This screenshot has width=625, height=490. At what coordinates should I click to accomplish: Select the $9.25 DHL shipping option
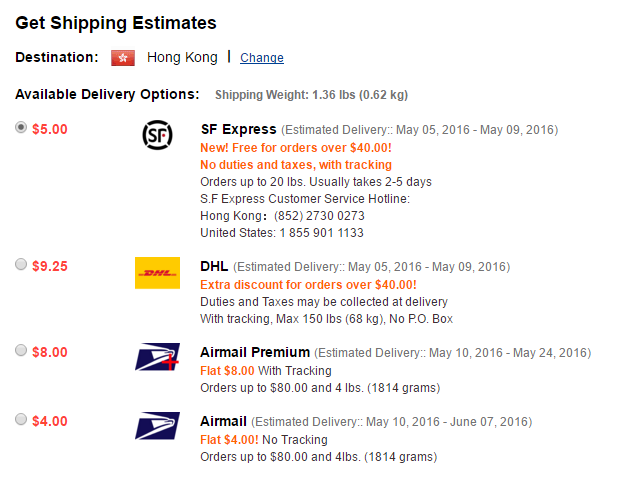[x=22, y=264]
